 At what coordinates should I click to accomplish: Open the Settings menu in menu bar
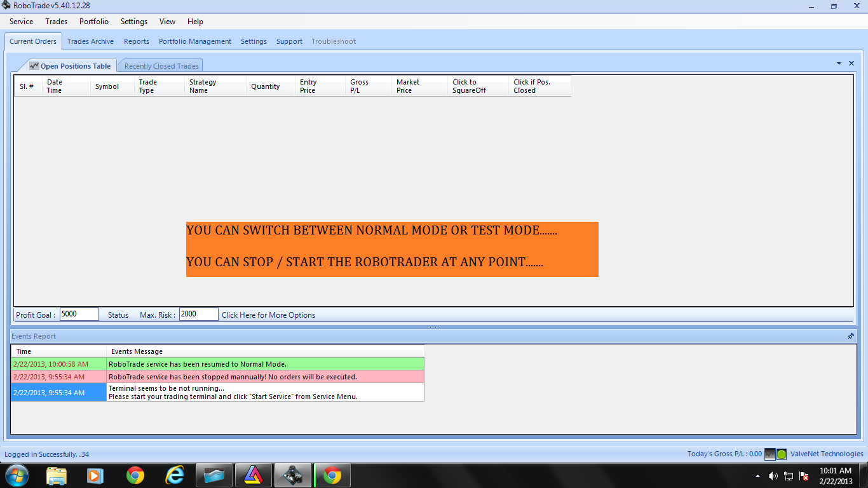pyautogui.click(x=133, y=21)
